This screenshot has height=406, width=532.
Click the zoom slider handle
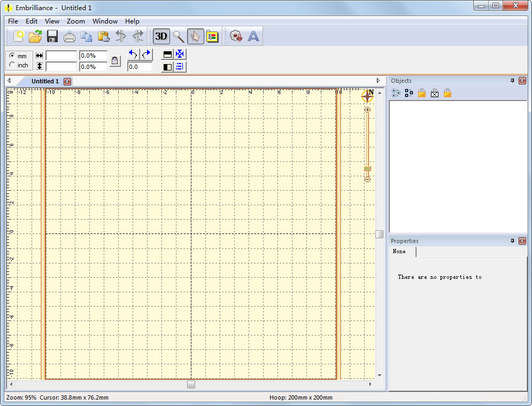(x=367, y=168)
